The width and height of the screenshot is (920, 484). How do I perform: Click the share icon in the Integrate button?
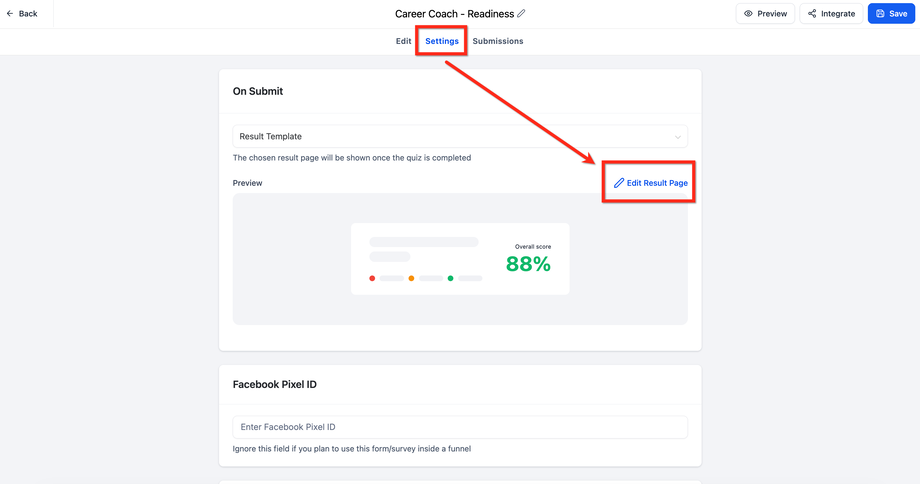pos(812,14)
